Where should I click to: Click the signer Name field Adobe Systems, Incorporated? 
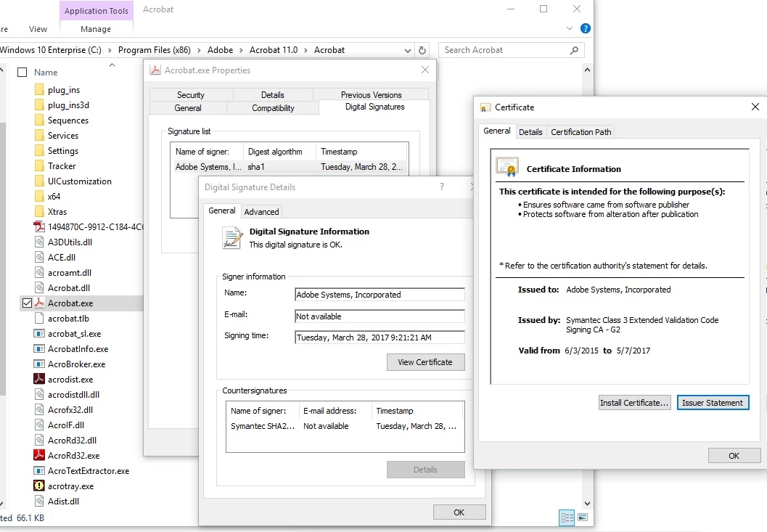point(380,295)
